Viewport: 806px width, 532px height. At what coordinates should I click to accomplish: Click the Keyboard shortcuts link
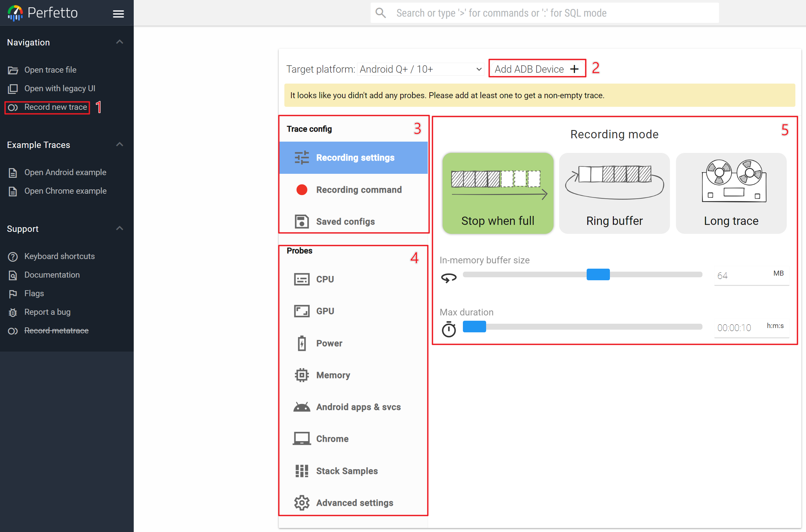[x=59, y=256]
